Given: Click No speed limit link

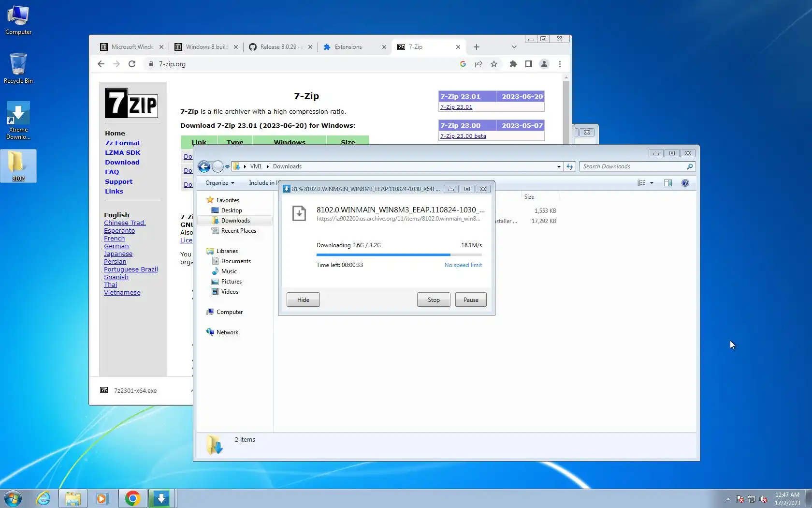Looking at the screenshot, I should [x=463, y=265].
